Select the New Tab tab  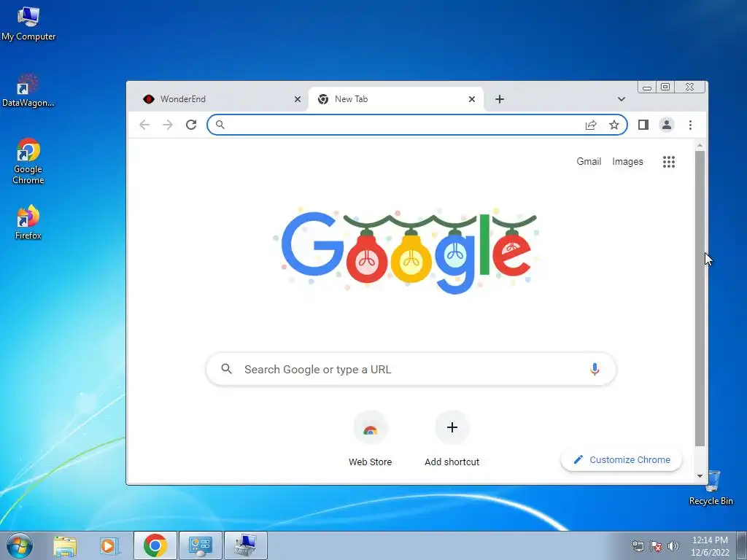tap(395, 99)
